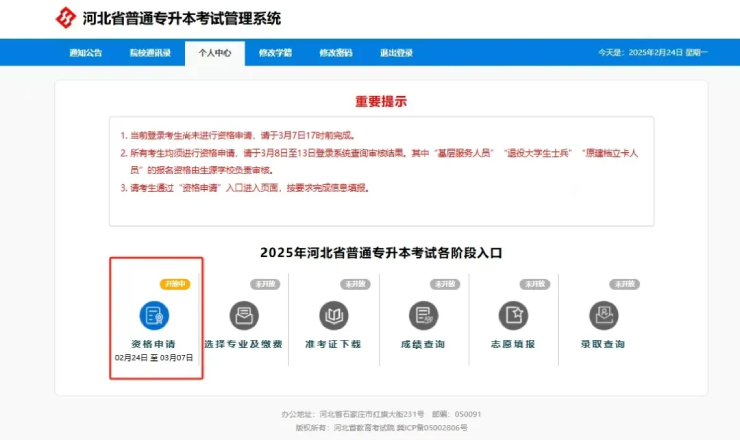Viewport: 740px width, 440px height.
Task: Open the 选择专业及缴费 stage icon
Action: click(244, 316)
